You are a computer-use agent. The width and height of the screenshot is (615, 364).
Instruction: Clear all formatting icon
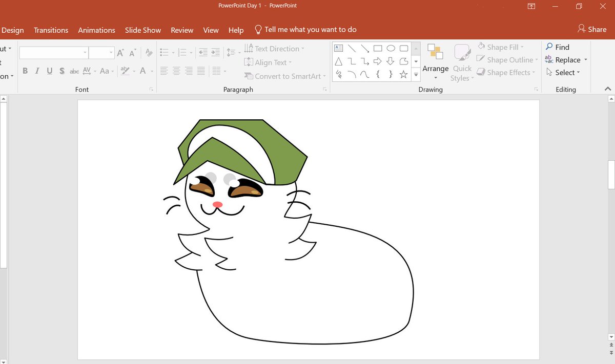point(149,53)
